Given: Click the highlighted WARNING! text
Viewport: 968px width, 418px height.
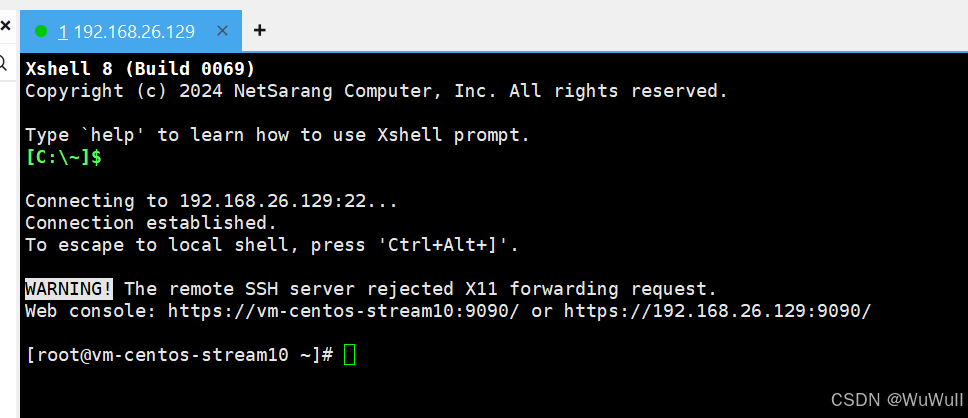Looking at the screenshot, I should point(69,288).
